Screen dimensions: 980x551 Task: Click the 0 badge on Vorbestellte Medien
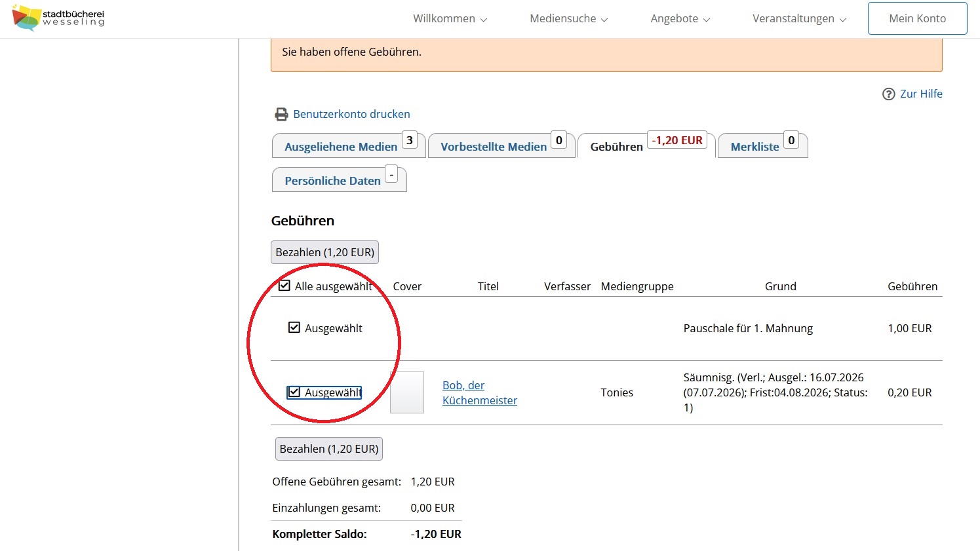coord(559,140)
